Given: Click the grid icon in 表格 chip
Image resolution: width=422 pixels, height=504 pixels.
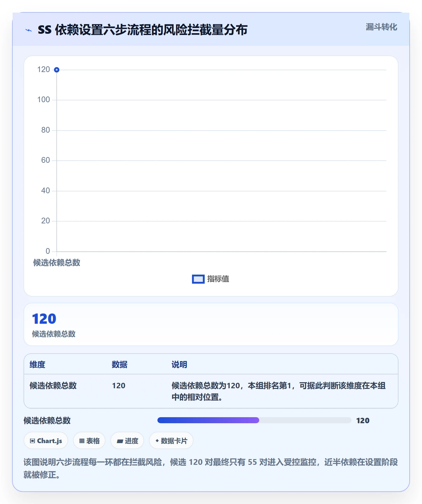Looking at the screenshot, I should pos(82,441).
